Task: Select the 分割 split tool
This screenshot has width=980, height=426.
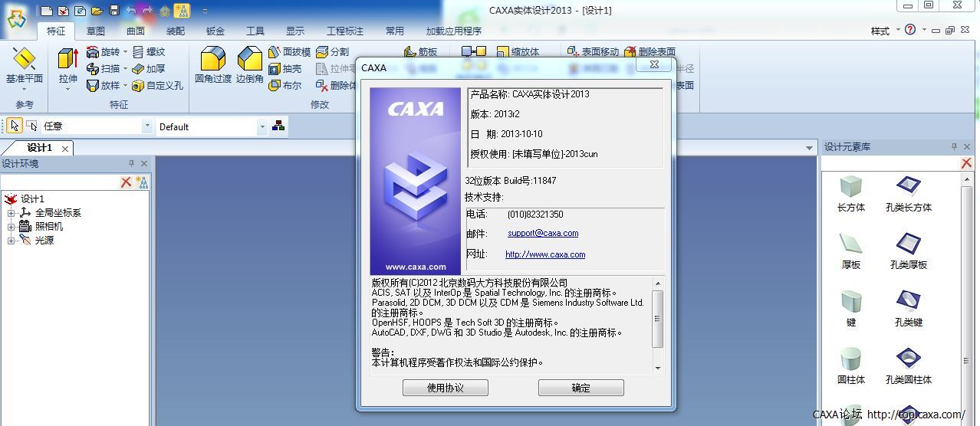Action: pos(332,52)
